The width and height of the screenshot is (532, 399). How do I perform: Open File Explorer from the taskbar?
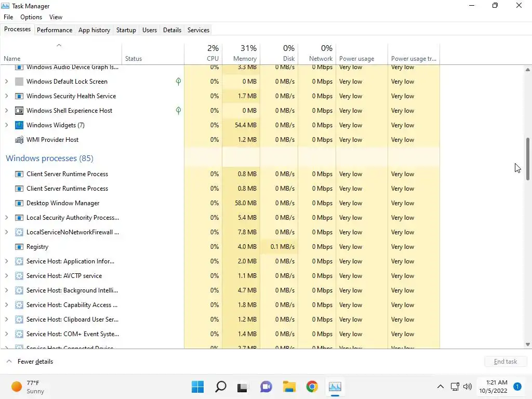(x=289, y=387)
